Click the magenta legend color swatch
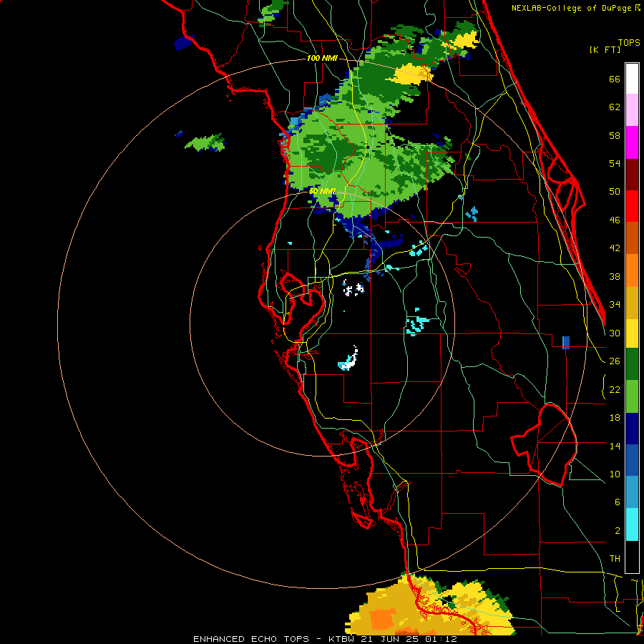Screen dimensions: 644x644 click(632, 142)
